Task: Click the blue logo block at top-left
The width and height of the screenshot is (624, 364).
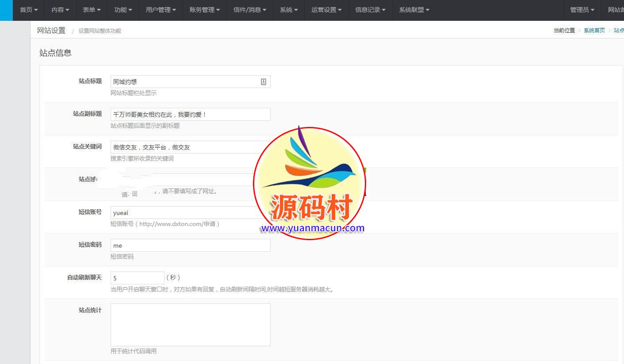Action: [x=6, y=10]
